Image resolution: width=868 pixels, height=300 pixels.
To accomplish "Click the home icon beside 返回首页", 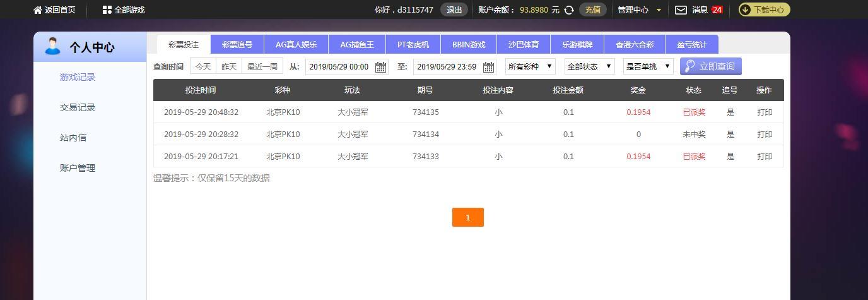I will (38, 9).
